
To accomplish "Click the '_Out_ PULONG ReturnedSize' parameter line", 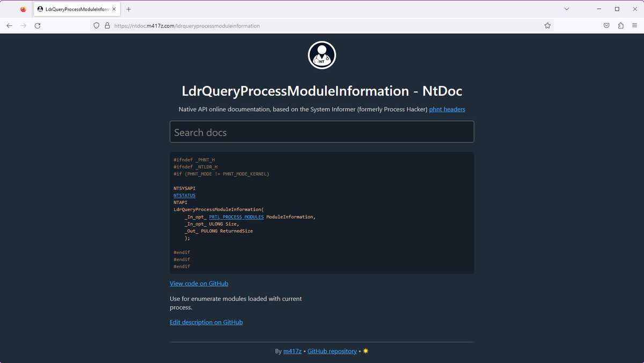I will click(218, 231).
